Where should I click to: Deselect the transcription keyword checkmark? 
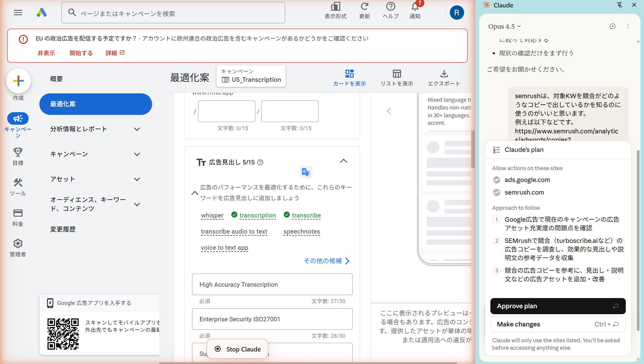coord(234,215)
